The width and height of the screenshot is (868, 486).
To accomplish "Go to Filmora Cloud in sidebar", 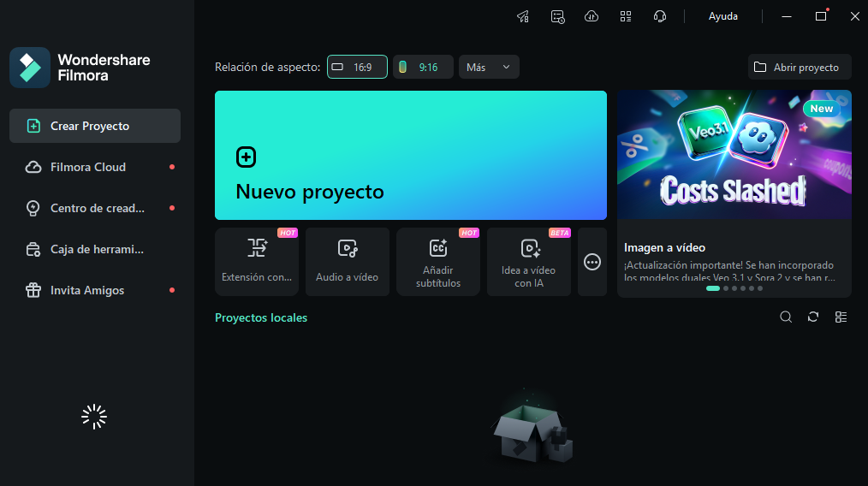I will click(88, 167).
